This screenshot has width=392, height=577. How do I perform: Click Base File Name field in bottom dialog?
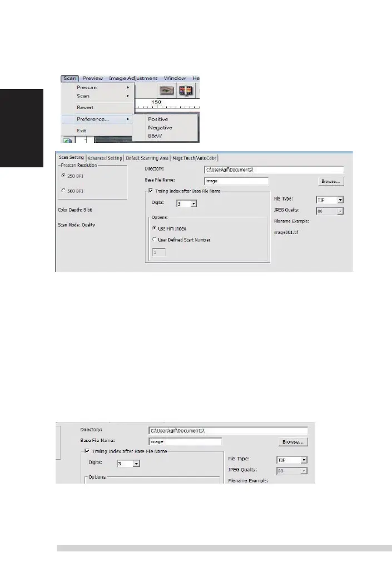tap(186, 441)
